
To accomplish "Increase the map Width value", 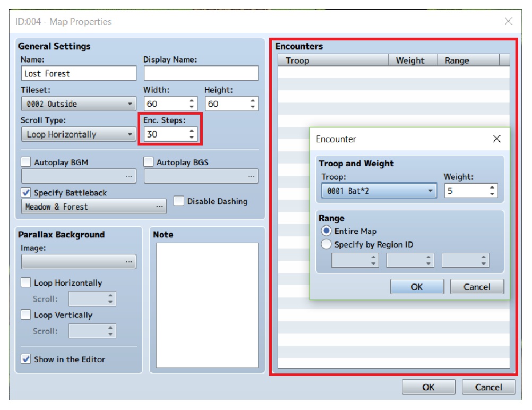I will pos(192,101).
